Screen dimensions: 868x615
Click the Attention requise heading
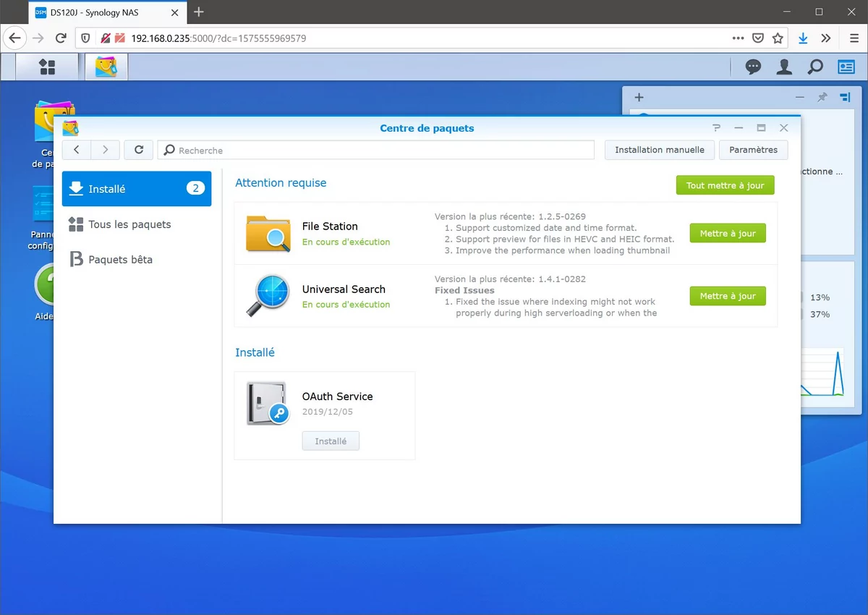coord(281,183)
